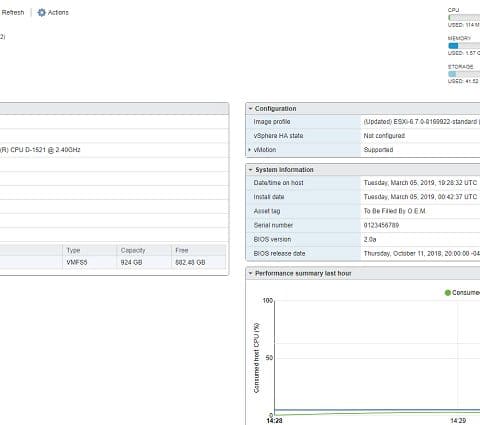
Task: Click the 924 GB capacity value
Action: 131,262
